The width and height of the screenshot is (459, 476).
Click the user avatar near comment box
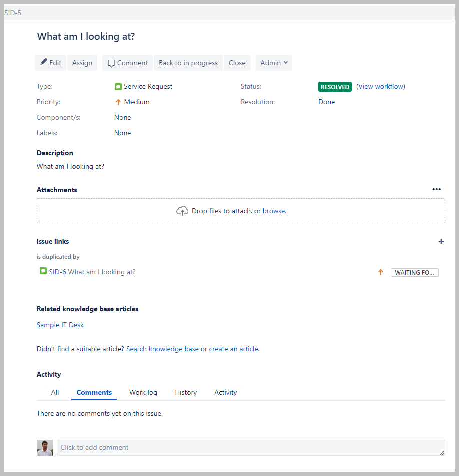[45, 448]
